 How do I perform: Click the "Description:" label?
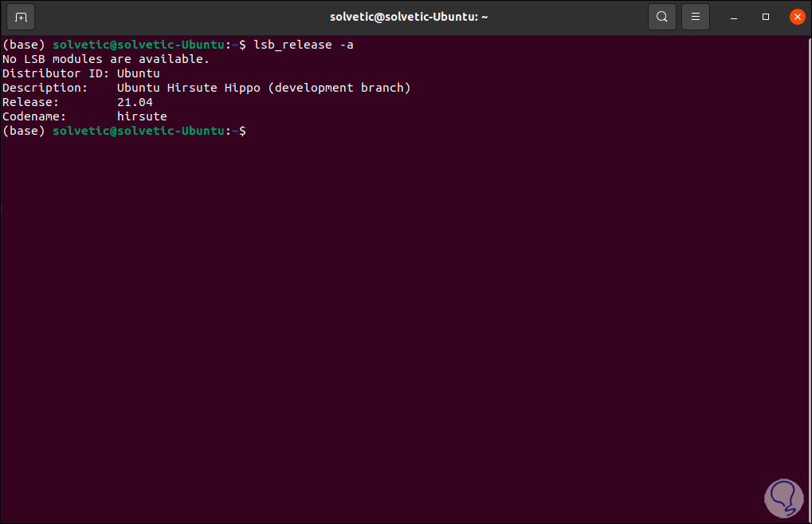coord(45,88)
